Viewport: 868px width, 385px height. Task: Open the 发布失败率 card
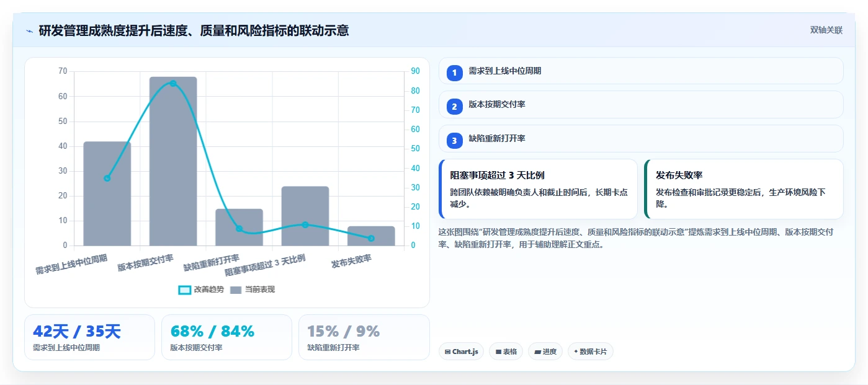coord(744,189)
